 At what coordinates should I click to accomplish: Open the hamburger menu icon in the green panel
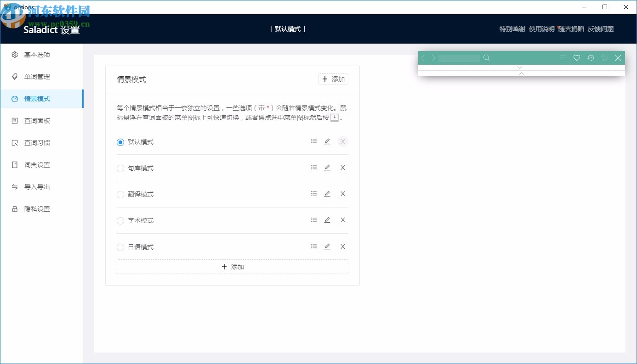(x=563, y=58)
